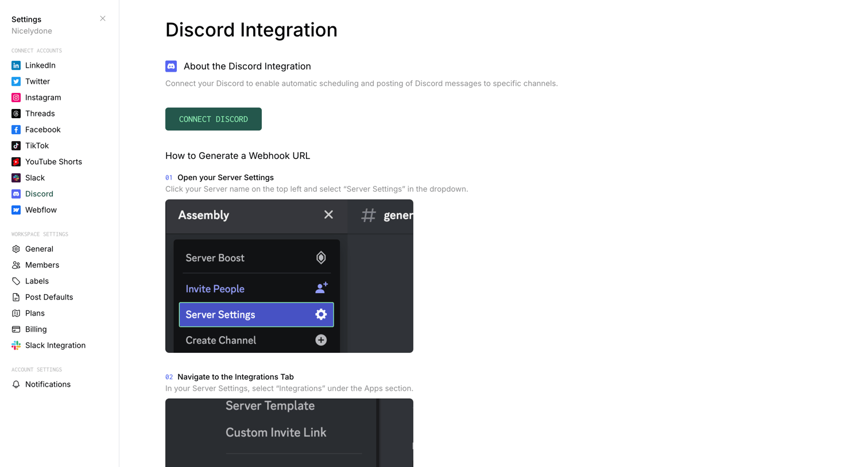This screenshot has width=868, height=467.
Task: Go to Threads connection page
Action: [x=40, y=114]
